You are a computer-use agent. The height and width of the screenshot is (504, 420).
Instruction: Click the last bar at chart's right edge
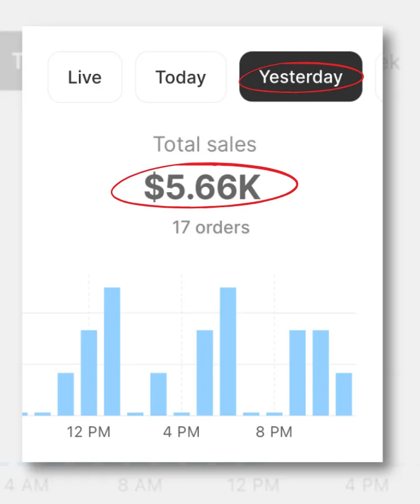[x=344, y=394]
